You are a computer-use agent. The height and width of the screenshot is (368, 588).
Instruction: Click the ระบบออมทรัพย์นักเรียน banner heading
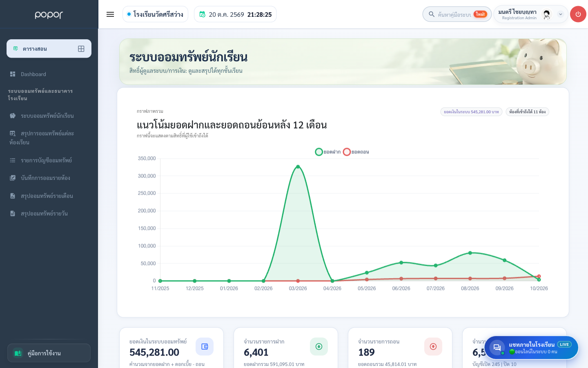pyautogui.click(x=188, y=57)
